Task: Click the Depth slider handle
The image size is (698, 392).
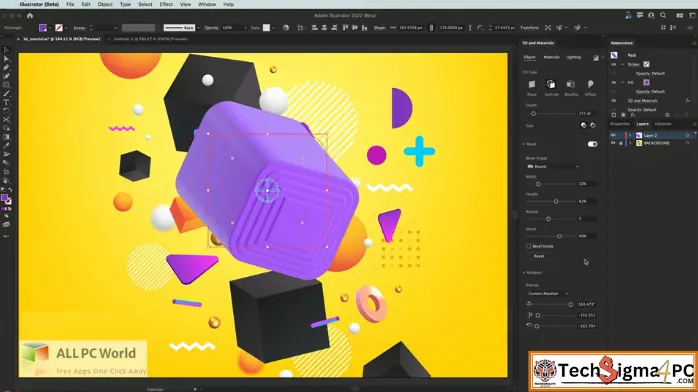Action: click(x=533, y=114)
